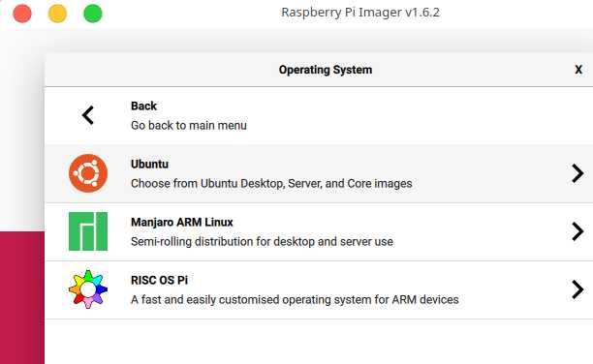Screen dimensions: 593x364
Task: Click the Ubuntu Desktop, Server, Core description
Action: tap(271, 184)
